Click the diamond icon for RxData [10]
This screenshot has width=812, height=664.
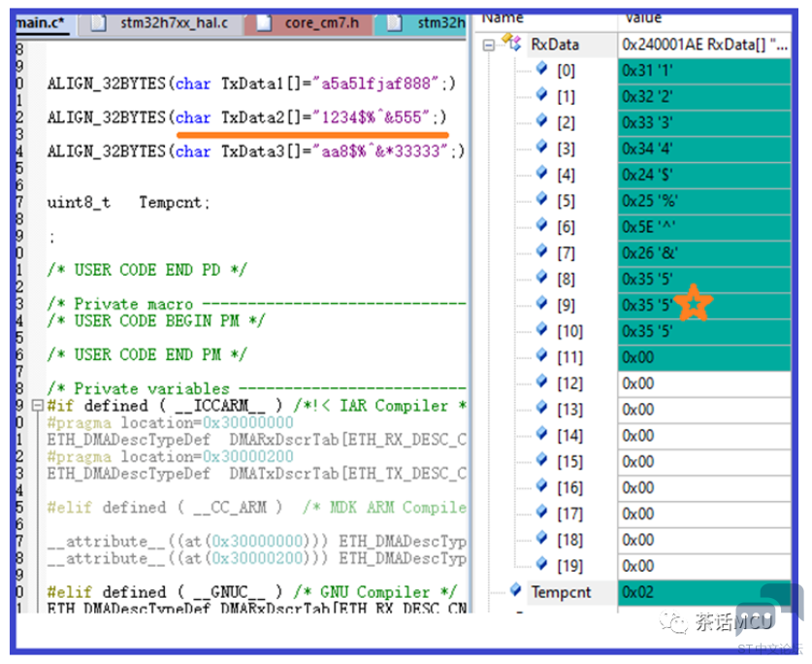point(541,329)
